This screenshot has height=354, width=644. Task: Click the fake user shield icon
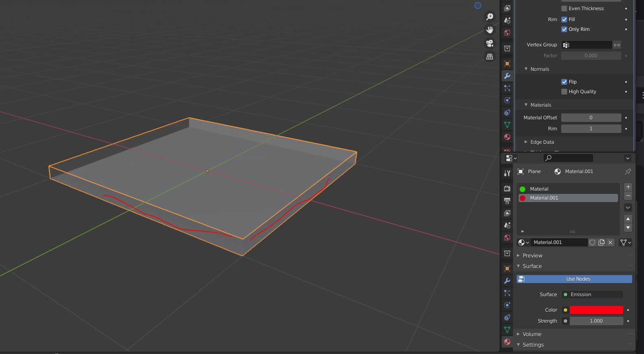tap(592, 242)
